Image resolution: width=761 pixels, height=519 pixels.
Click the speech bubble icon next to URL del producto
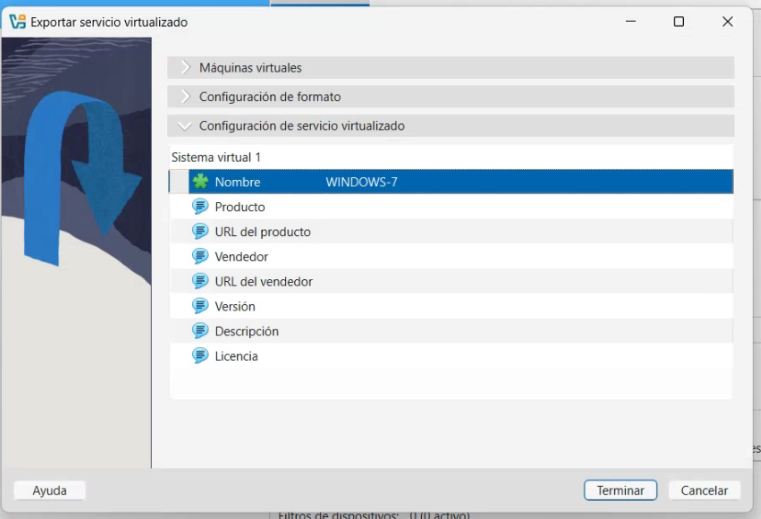(200, 231)
